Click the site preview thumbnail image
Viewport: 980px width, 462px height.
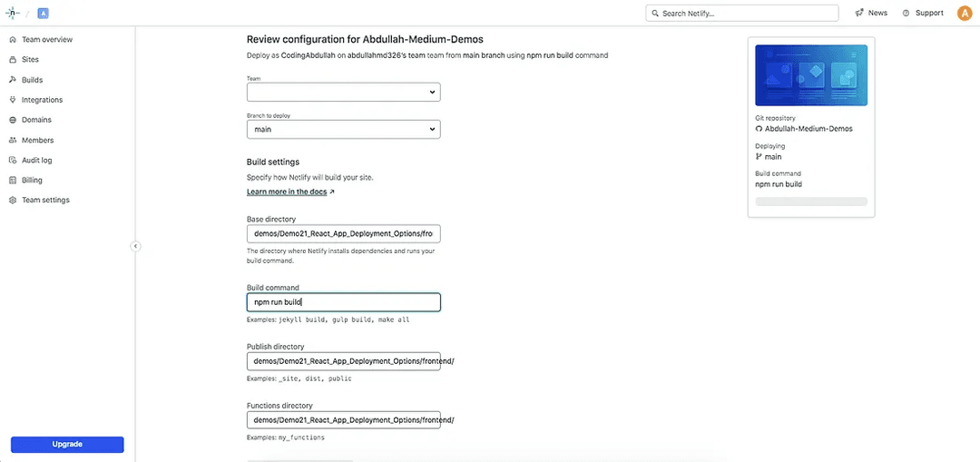click(x=810, y=75)
